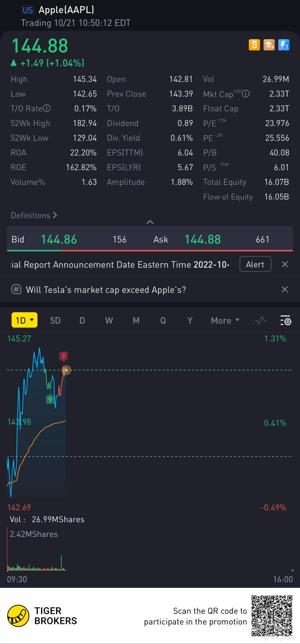
Task: Tap the P/B value 40.08
Action: click(279, 153)
